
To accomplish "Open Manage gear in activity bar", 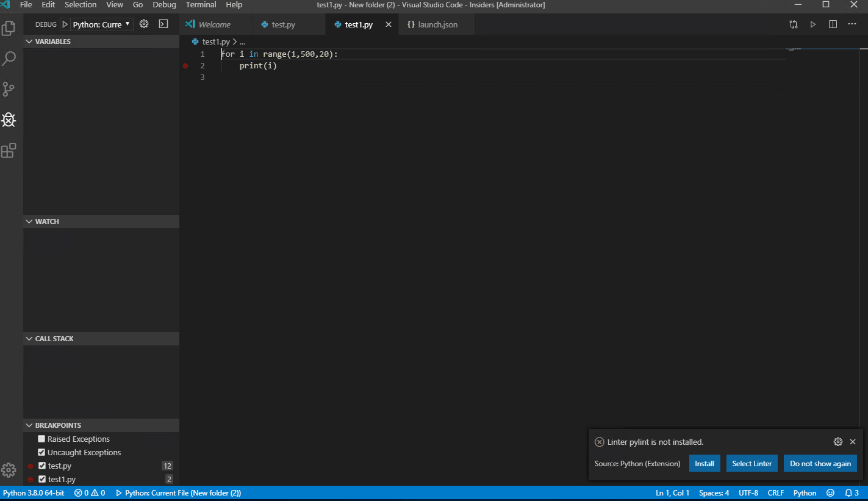I will coord(9,470).
